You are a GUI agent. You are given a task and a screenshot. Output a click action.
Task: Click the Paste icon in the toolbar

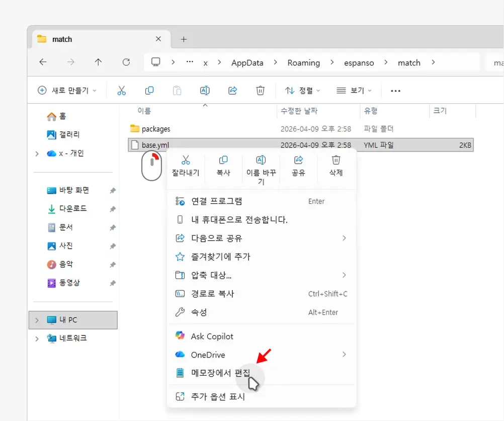click(x=177, y=90)
